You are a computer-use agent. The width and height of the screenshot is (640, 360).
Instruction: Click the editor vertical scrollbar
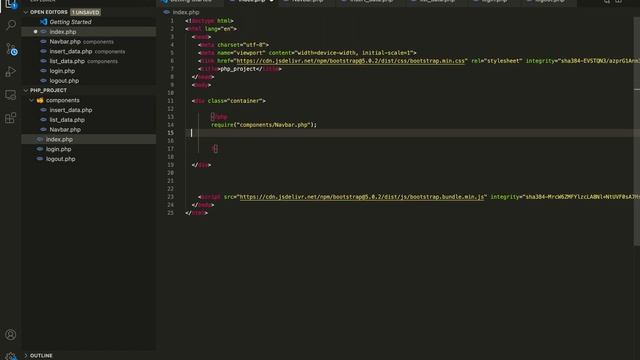pyautogui.click(x=637, y=131)
